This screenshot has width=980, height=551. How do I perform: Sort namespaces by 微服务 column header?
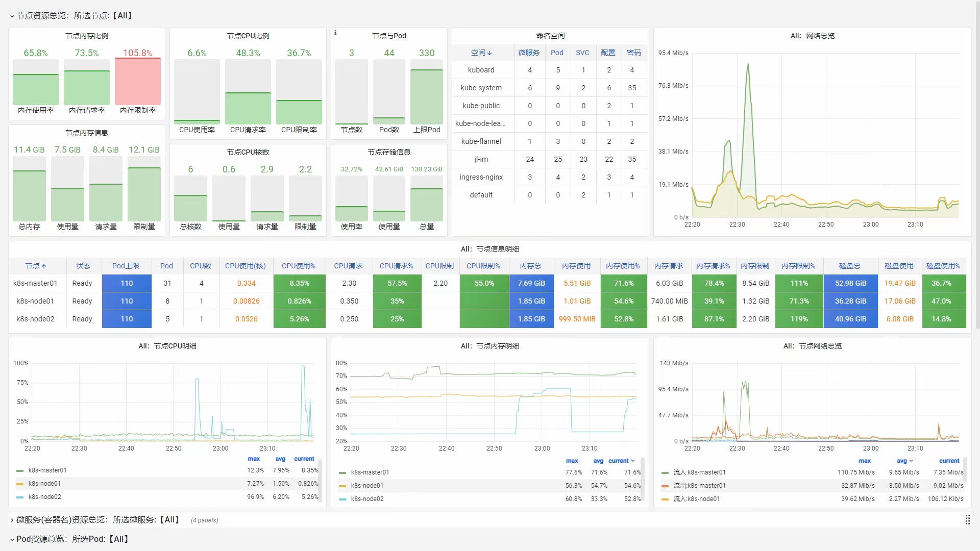point(529,53)
